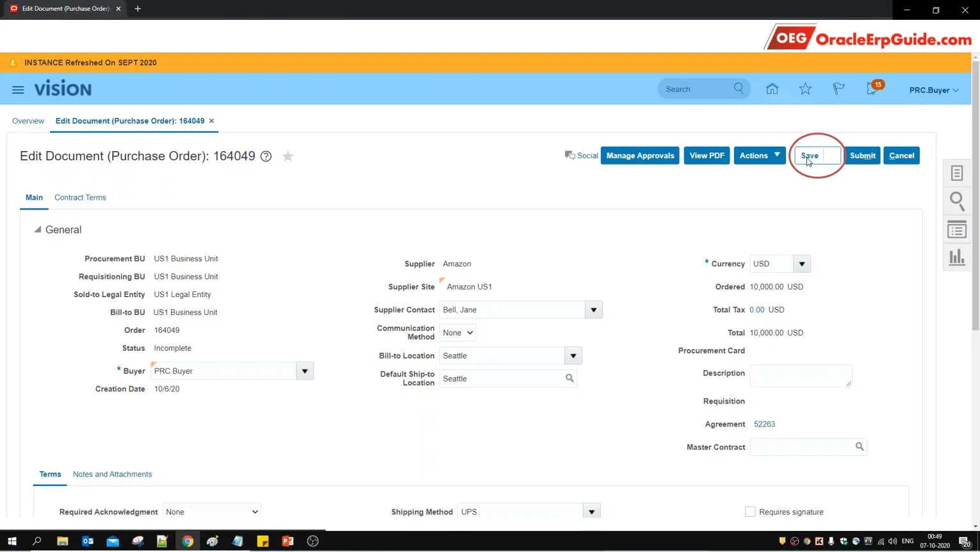Open Sticky Notes from the taskbar
The image size is (980, 552).
pos(263,541)
